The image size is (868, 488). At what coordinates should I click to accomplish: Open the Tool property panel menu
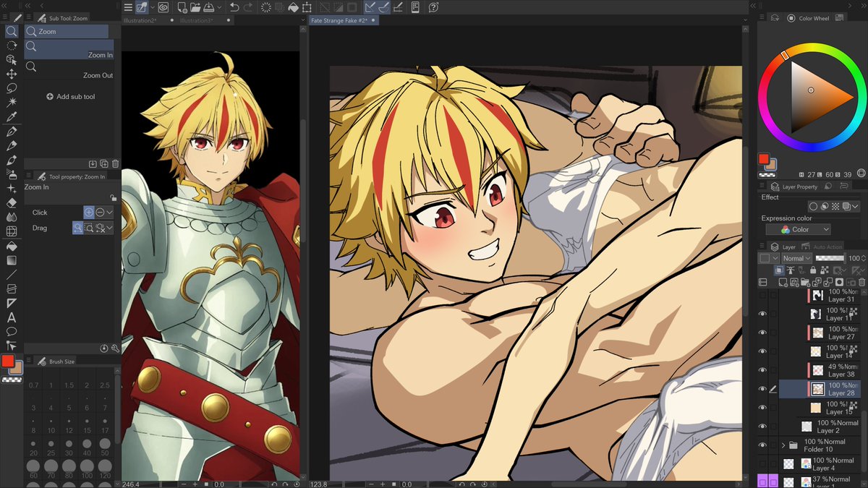point(29,176)
